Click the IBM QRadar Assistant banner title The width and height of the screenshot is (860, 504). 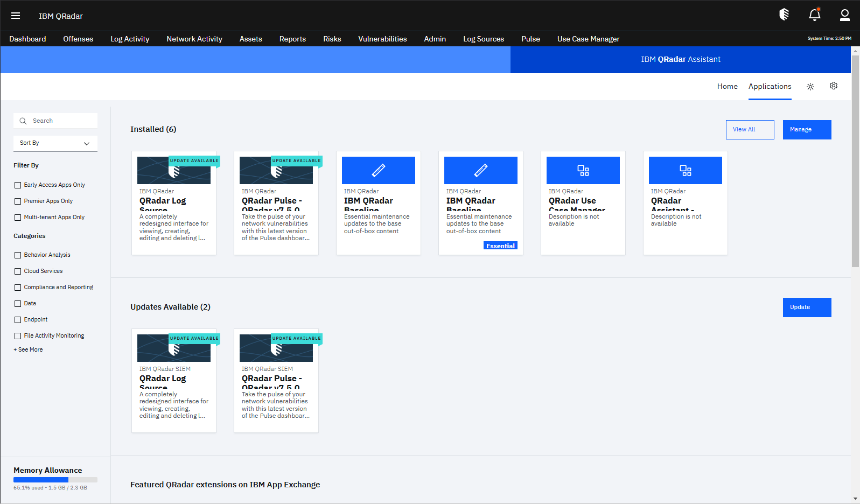tap(681, 59)
